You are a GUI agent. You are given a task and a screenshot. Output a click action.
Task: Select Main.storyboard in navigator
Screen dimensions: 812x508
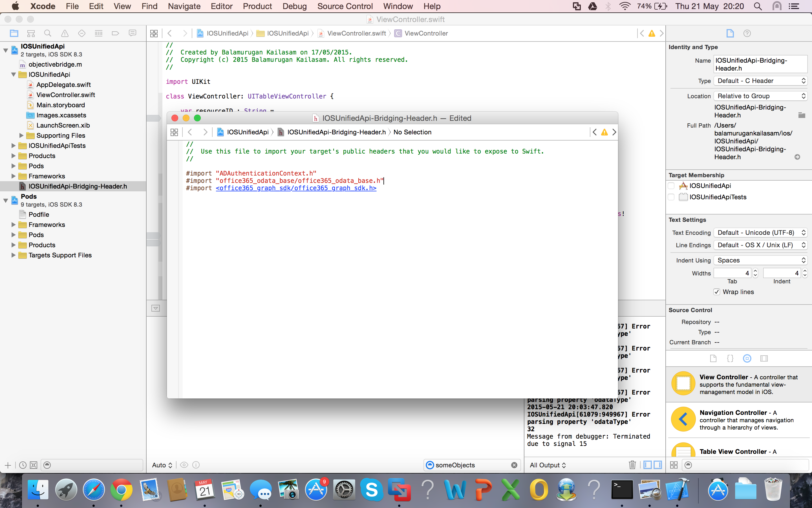coord(60,105)
